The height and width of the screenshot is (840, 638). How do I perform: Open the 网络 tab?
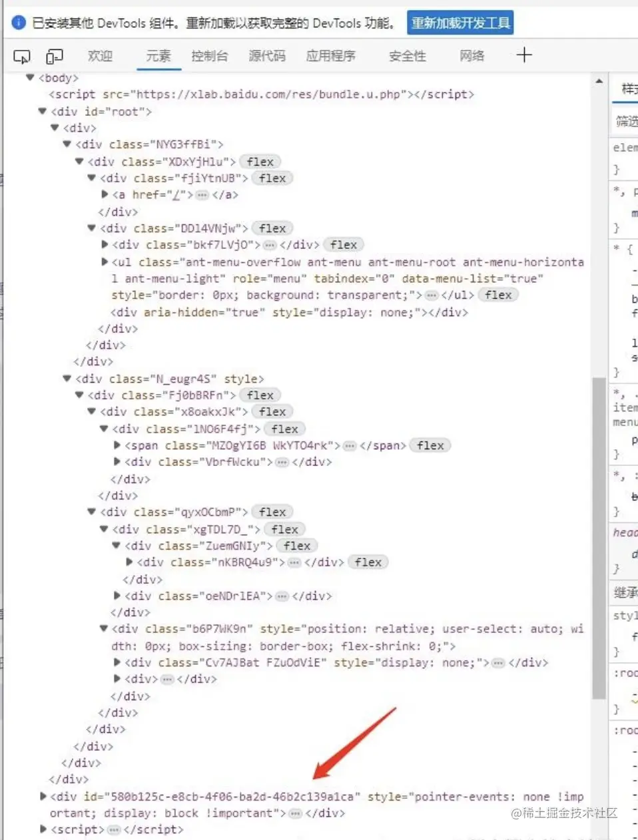tap(472, 56)
